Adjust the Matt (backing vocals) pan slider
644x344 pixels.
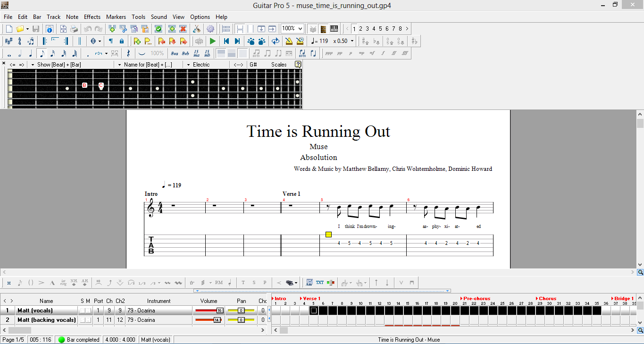(241, 320)
